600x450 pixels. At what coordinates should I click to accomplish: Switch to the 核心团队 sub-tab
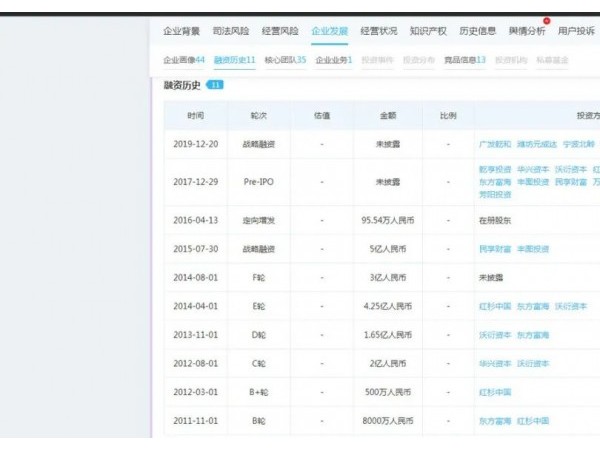click(x=285, y=60)
